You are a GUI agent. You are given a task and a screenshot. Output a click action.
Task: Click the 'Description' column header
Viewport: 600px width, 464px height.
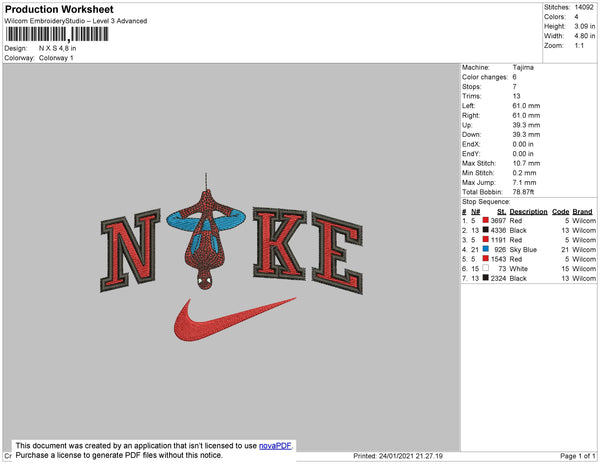tap(528, 212)
